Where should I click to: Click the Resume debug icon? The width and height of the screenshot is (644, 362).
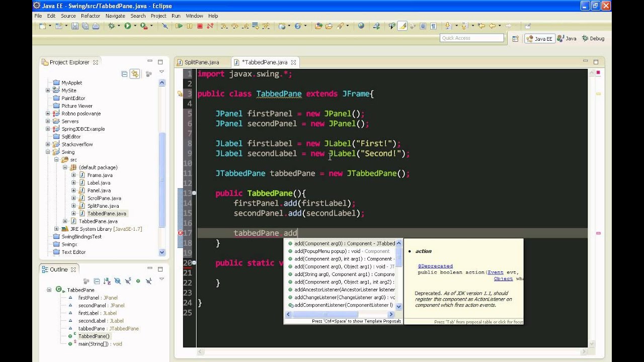(179, 26)
